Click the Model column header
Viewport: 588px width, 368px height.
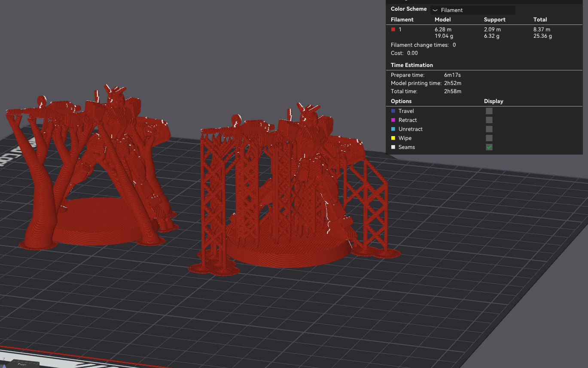pos(443,20)
